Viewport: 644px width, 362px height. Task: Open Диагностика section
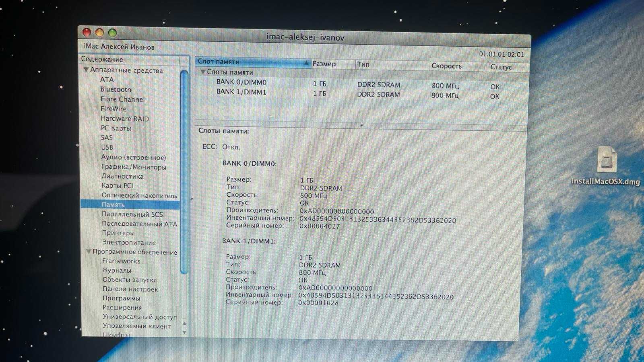pos(122,176)
